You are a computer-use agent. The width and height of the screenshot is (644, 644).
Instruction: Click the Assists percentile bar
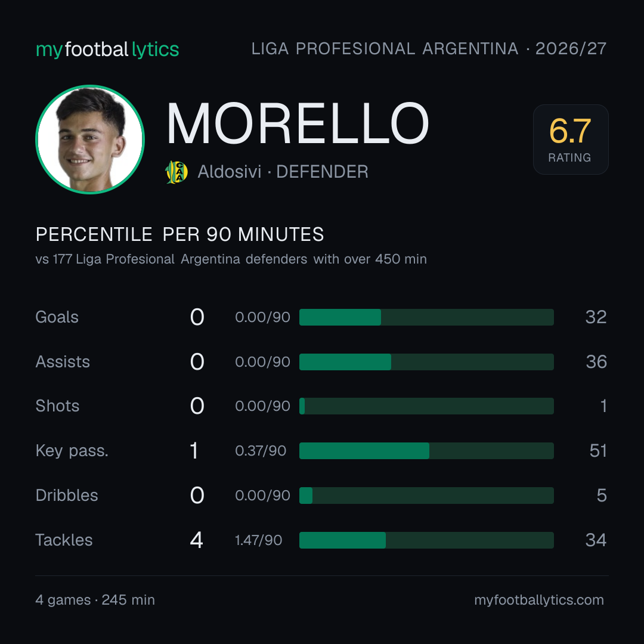[426, 362]
